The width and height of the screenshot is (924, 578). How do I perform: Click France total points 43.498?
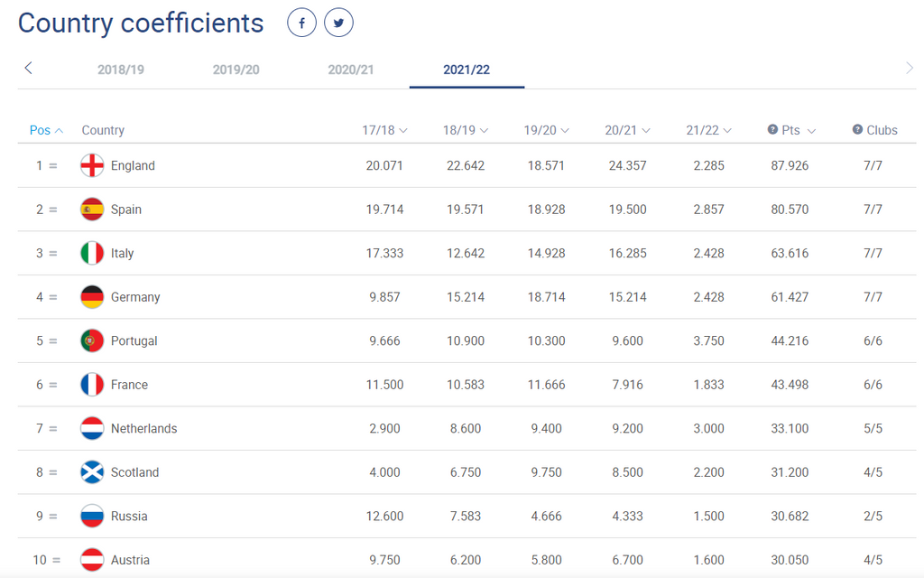(x=790, y=385)
